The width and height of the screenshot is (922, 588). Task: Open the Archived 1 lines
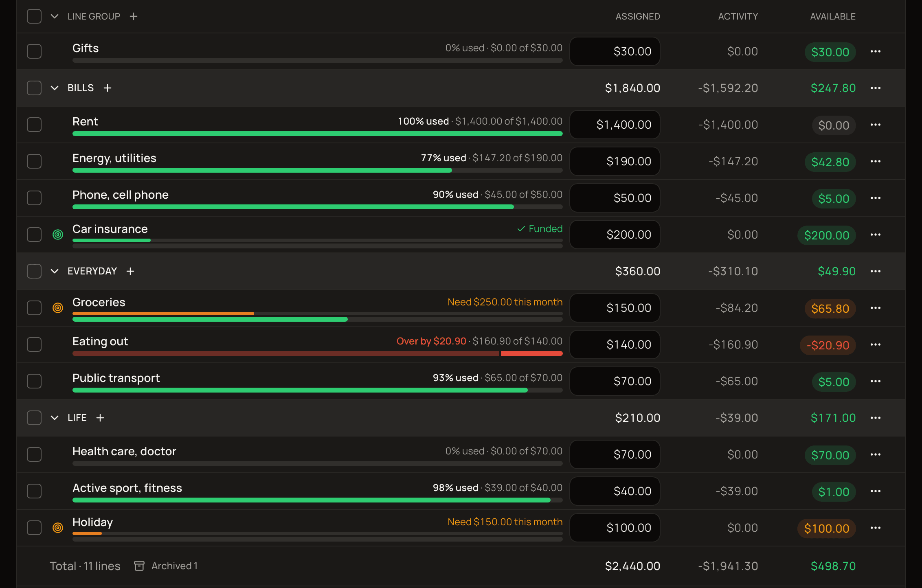tap(166, 566)
